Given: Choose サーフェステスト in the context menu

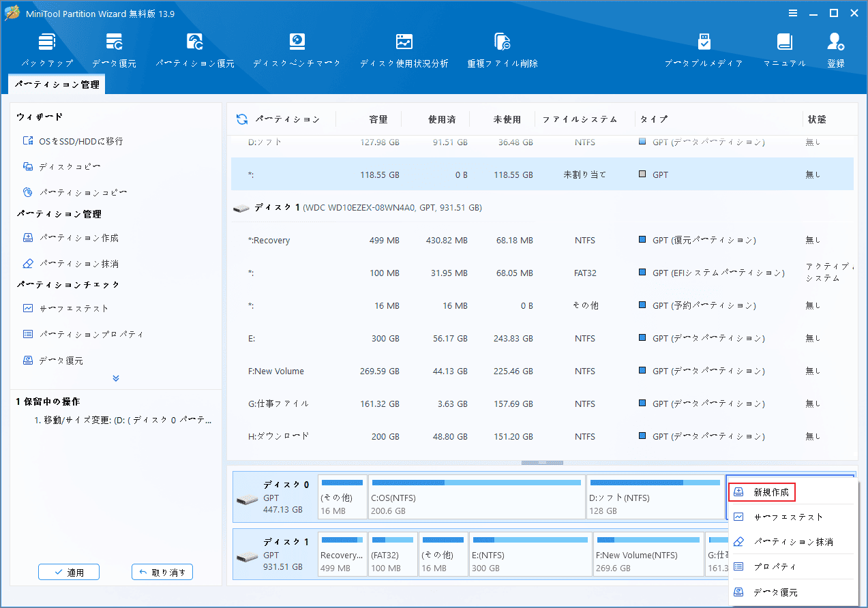Looking at the screenshot, I should point(792,517).
